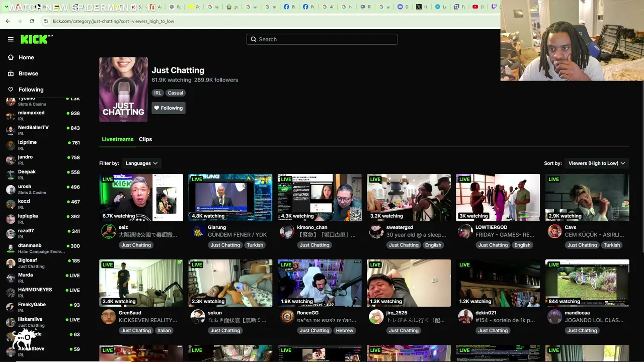Image resolution: width=644 pixels, height=362 pixels.
Task: Click the browser address bar URL
Action: pos(114,21)
